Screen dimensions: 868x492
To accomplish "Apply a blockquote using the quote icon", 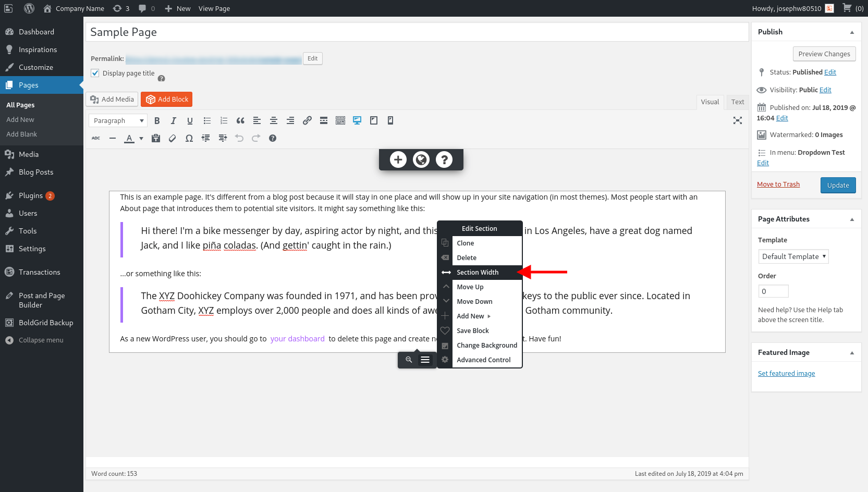I will pyautogui.click(x=240, y=120).
